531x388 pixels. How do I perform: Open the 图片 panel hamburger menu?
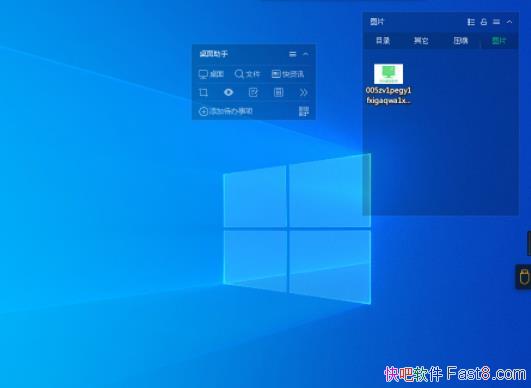click(x=496, y=22)
